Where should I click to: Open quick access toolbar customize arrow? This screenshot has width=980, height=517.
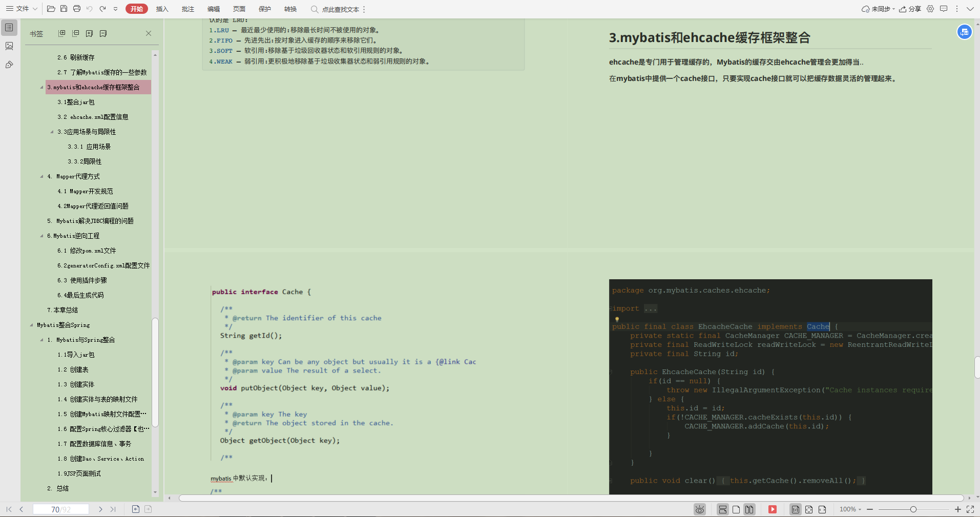pyautogui.click(x=115, y=9)
